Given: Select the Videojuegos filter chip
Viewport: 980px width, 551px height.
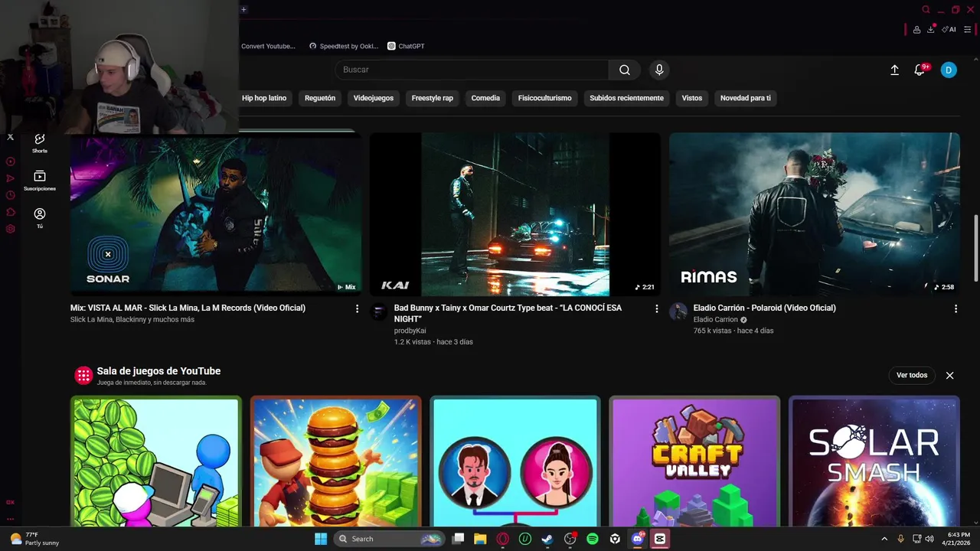Looking at the screenshot, I should [x=374, y=98].
